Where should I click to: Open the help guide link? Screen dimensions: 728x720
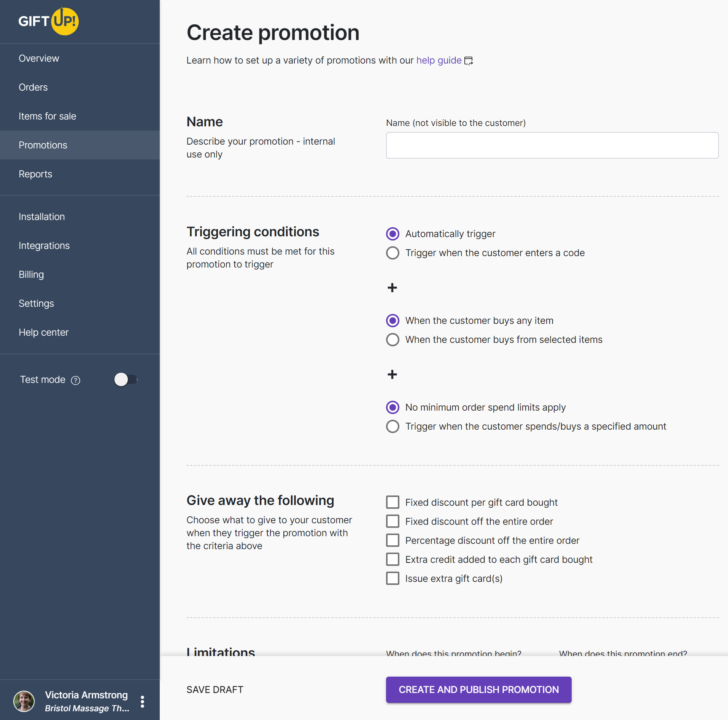coord(439,61)
